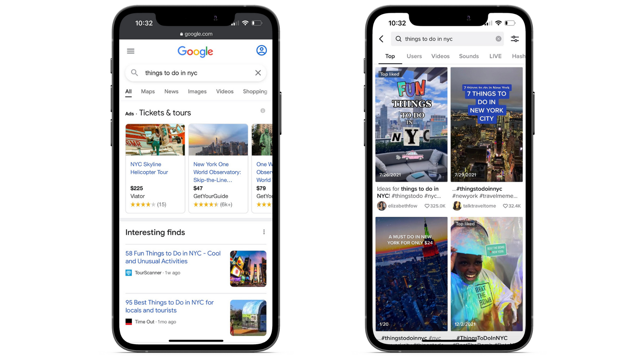Select the Videos tab on TikTok
Screen dimensions: 644x362
pyautogui.click(x=440, y=56)
